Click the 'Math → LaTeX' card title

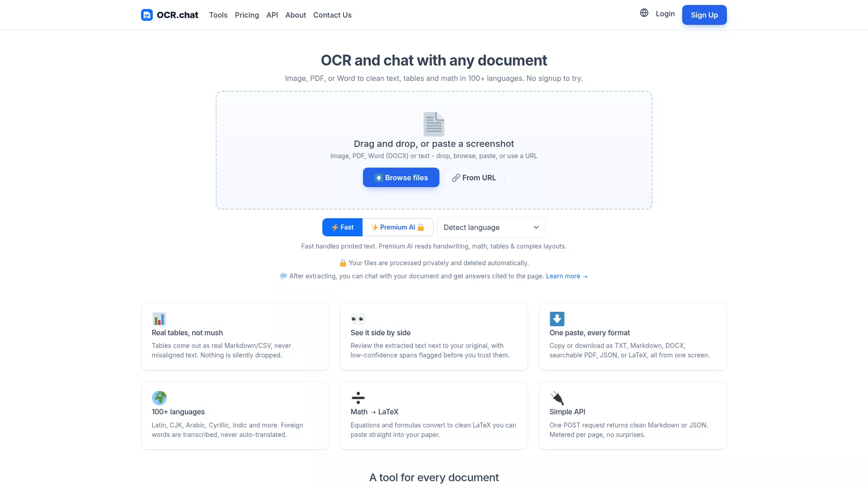[x=374, y=412]
